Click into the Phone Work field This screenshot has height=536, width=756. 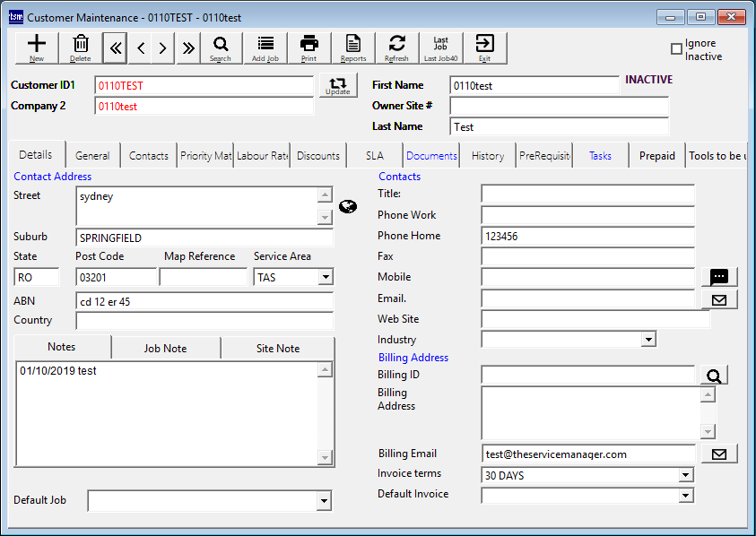coord(587,215)
